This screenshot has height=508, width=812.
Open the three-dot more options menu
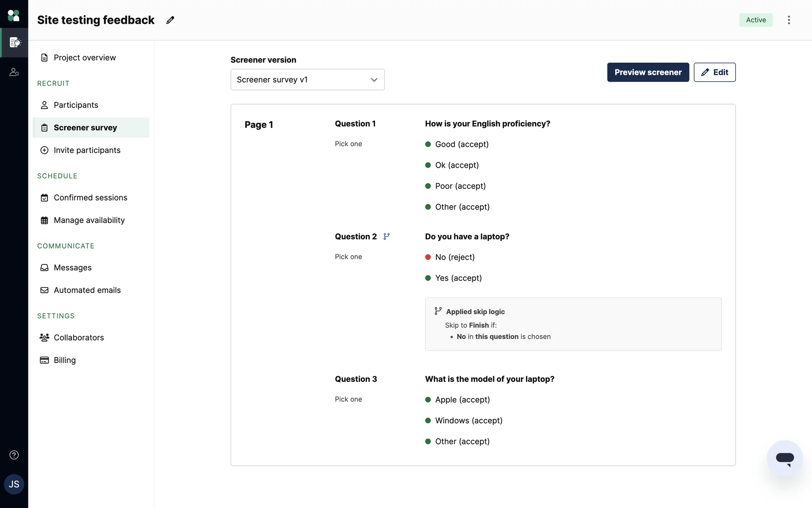[x=789, y=20]
